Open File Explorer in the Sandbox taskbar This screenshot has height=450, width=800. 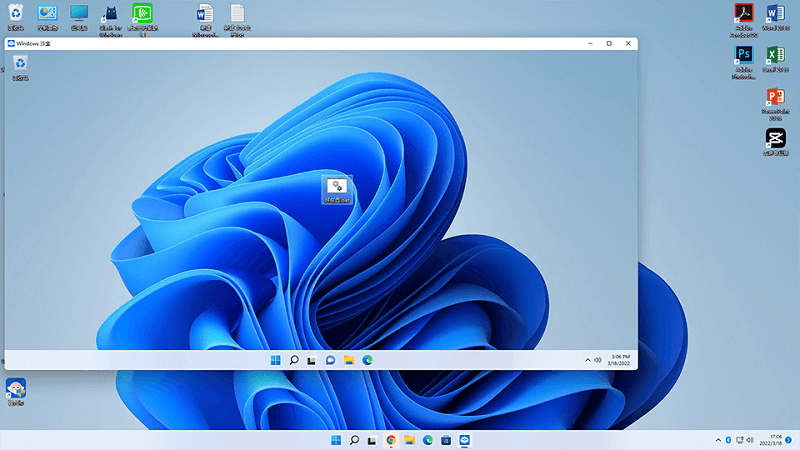click(x=349, y=360)
